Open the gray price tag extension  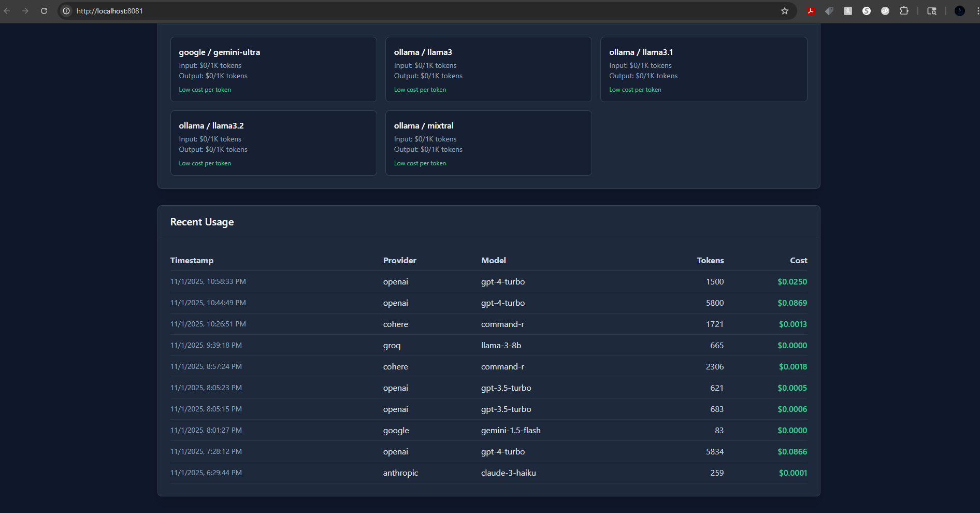tap(829, 11)
